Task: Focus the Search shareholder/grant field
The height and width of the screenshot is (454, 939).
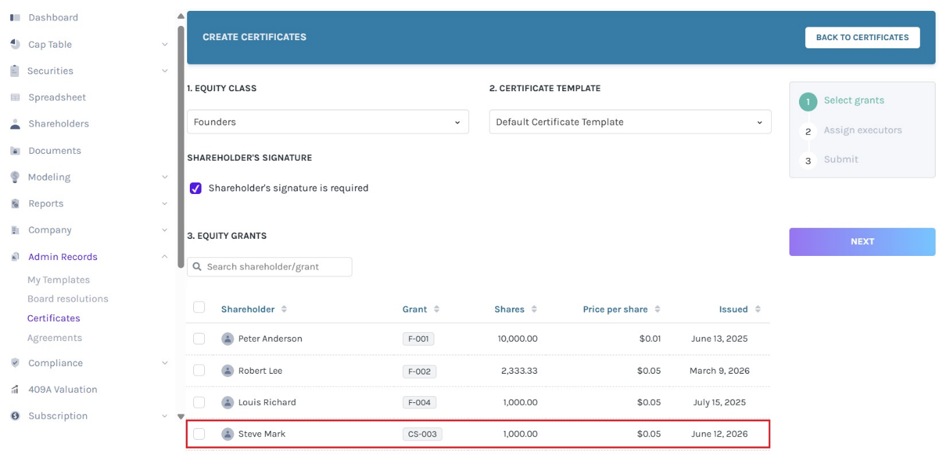Action: (x=269, y=267)
